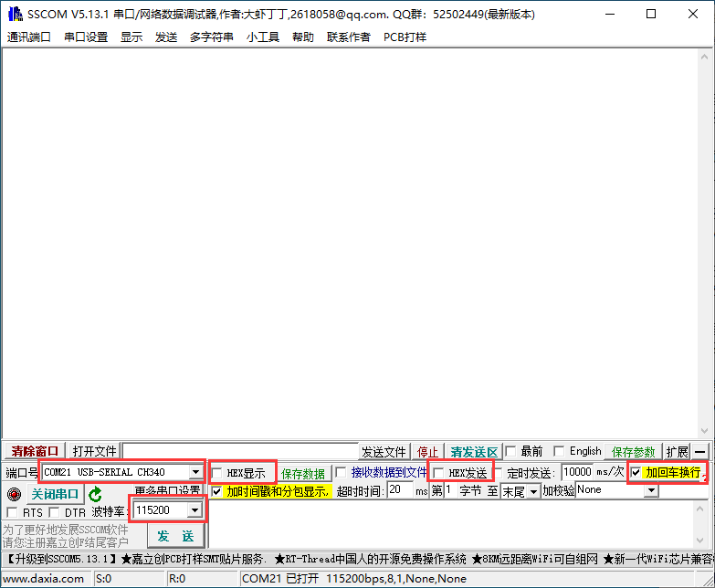Click the 打开文件 button

point(94,451)
